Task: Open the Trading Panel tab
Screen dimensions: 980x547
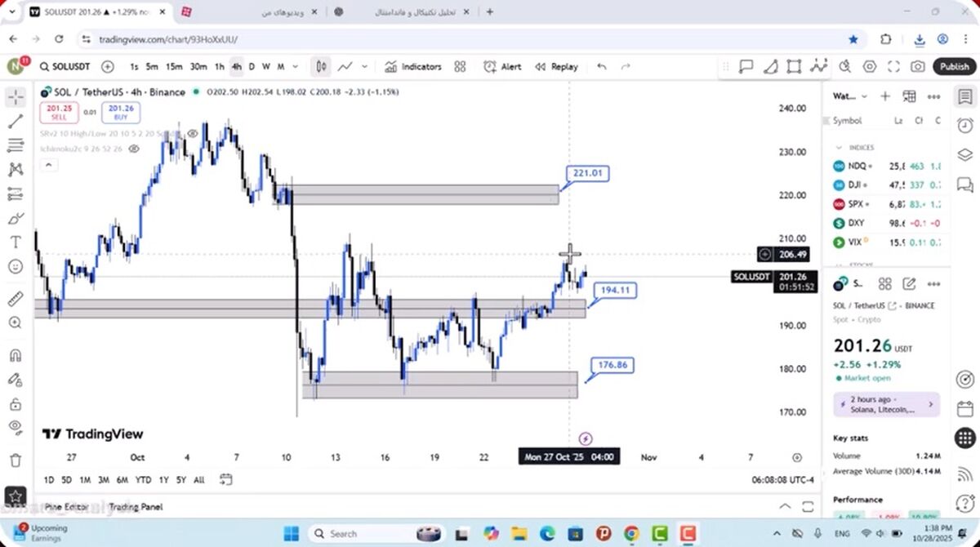Action: point(136,507)
